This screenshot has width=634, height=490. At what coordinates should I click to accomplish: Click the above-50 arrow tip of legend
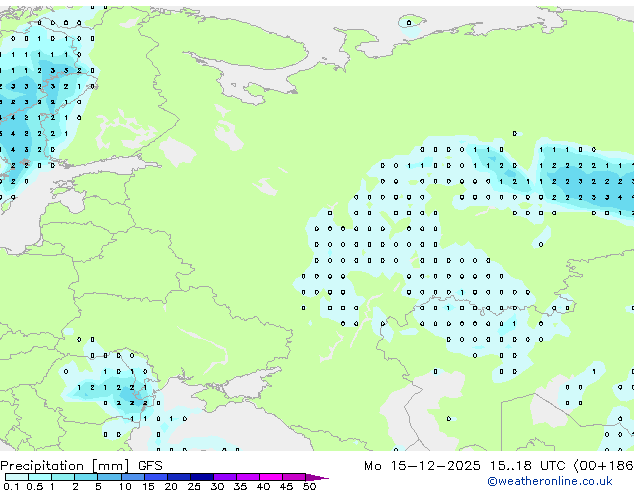(x=317, y=477)
